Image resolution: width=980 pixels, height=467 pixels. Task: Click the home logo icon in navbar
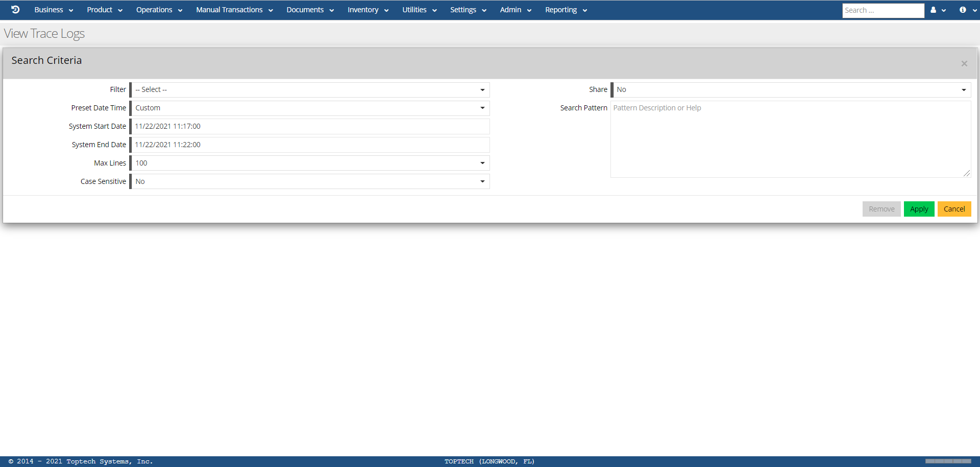15,10
